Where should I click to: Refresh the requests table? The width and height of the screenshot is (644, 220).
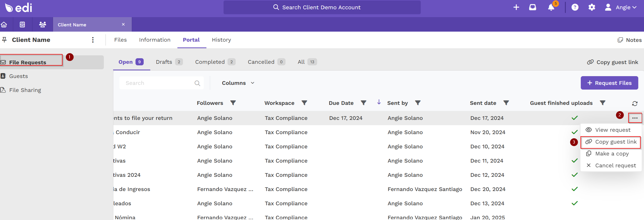(x=635, y=104)
